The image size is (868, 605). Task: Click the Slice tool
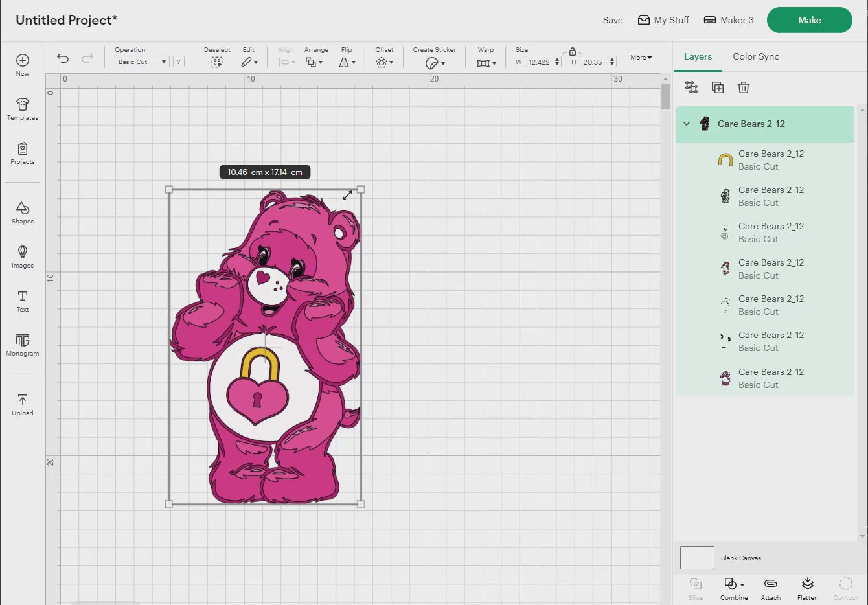coord(696,588)
